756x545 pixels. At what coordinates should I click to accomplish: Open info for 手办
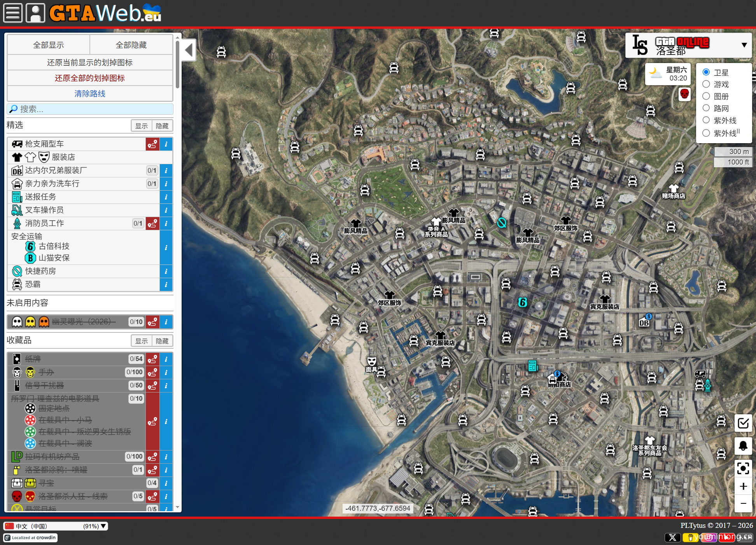[166, 372]
